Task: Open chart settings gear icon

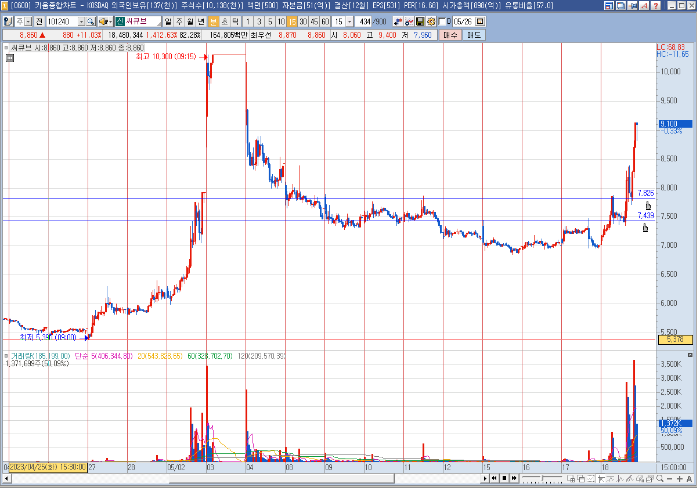Action: click(431, 21)
